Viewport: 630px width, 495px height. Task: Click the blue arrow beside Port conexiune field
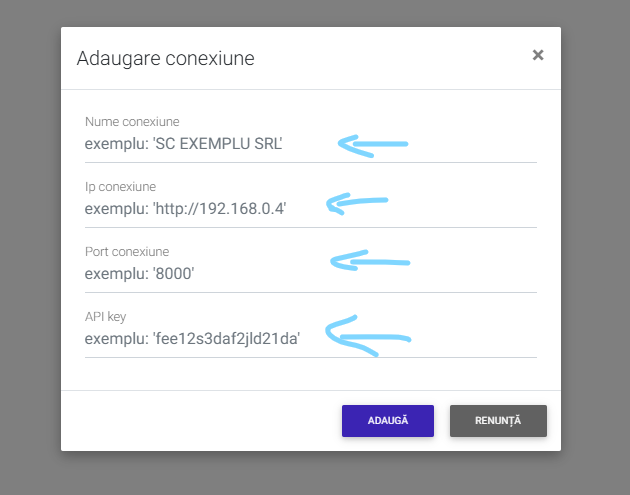pos(369,263)
